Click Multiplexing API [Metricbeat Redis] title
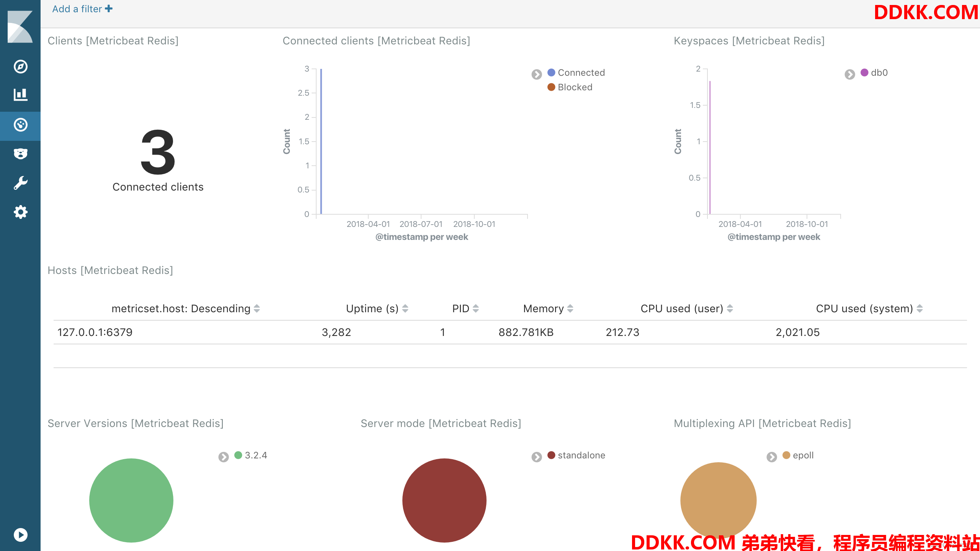The height and width of the screenshot is (551, 980). pos(763,423)
